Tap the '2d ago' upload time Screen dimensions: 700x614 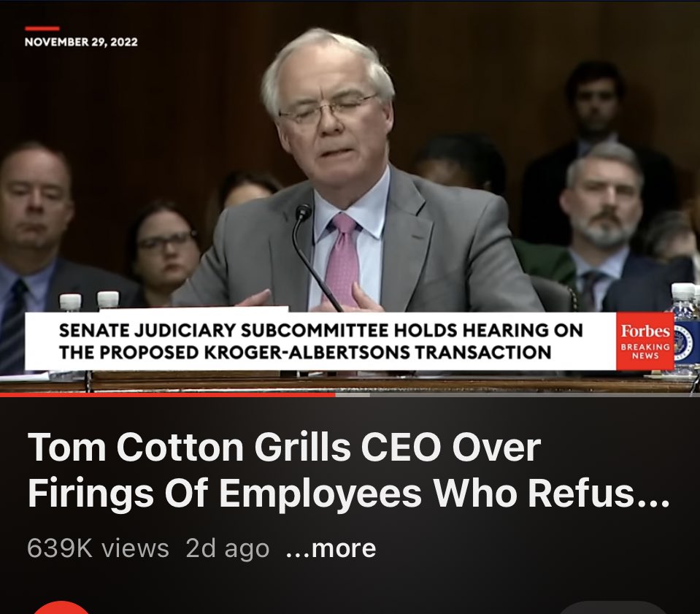point(227,549)
